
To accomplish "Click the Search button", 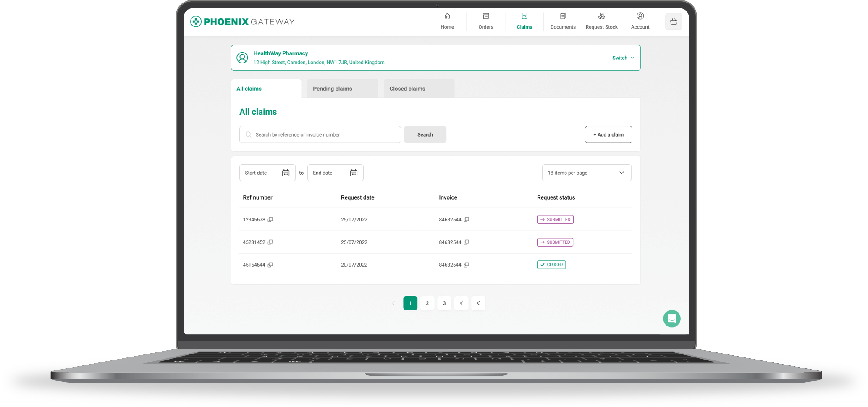I will 425,135.
